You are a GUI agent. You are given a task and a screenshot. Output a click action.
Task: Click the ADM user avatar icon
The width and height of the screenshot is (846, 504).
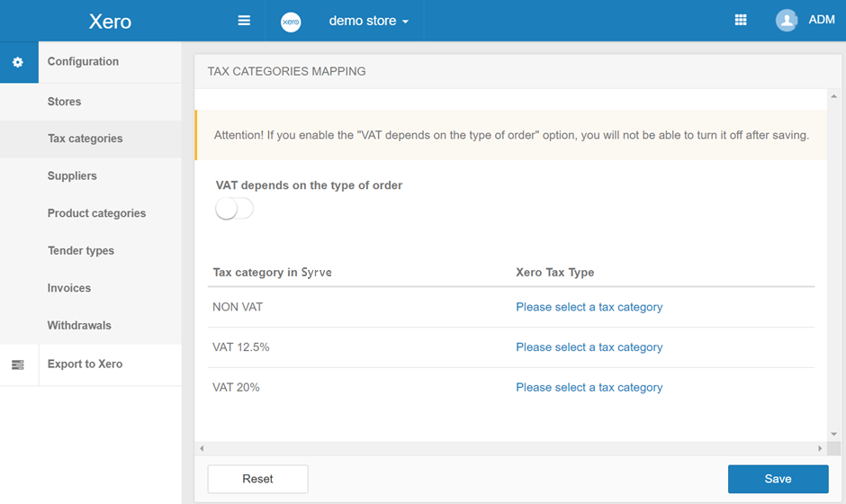pyautogui.click(x=787, y=21)
